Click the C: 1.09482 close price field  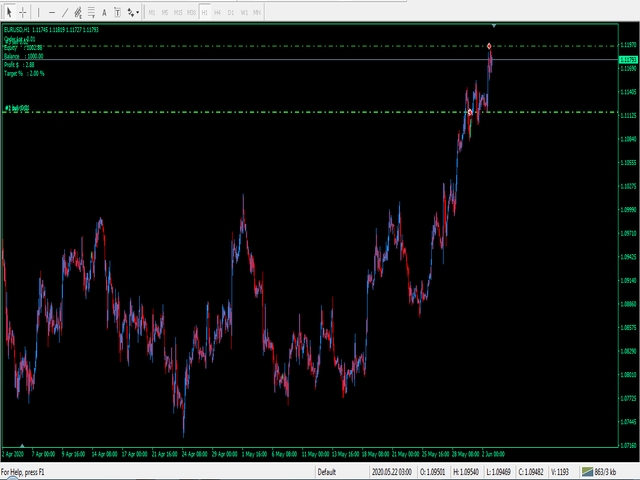531,472
